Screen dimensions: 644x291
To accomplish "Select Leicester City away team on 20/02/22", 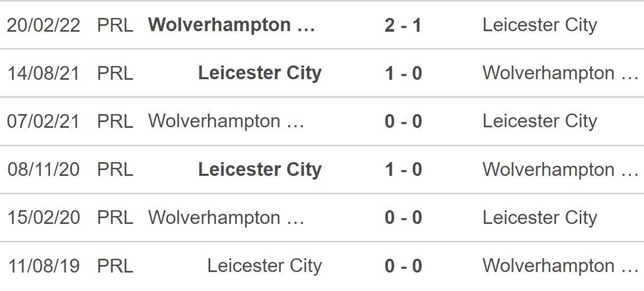I will pyautogui.click(x=539, y=25).
